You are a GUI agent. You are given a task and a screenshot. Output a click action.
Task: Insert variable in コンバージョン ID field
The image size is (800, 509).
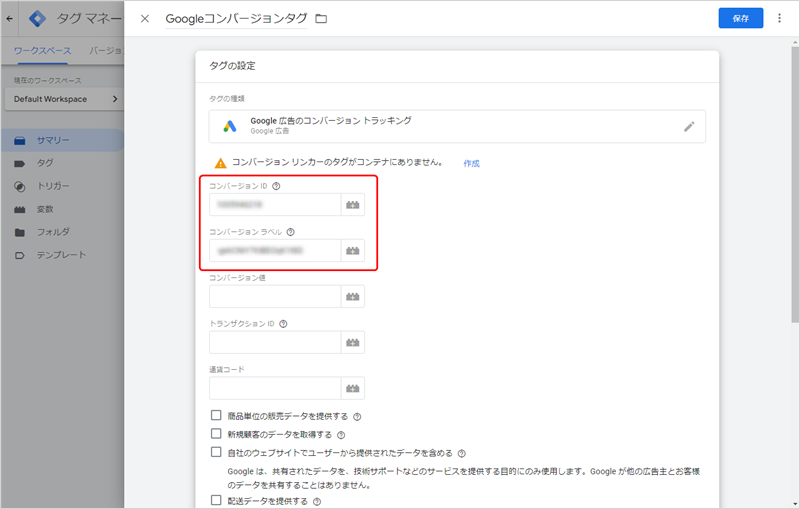(x=353, y=205)
